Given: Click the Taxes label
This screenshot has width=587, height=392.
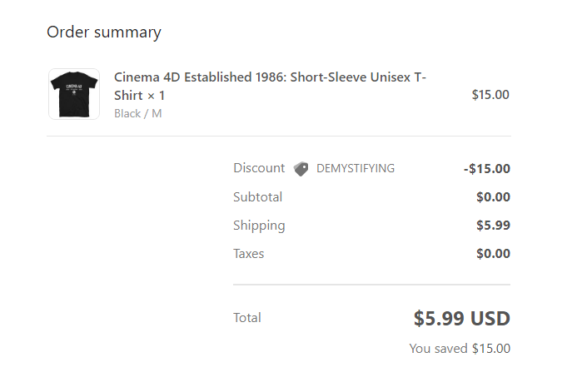Looking at the screenshot, I should pos(249,254).
